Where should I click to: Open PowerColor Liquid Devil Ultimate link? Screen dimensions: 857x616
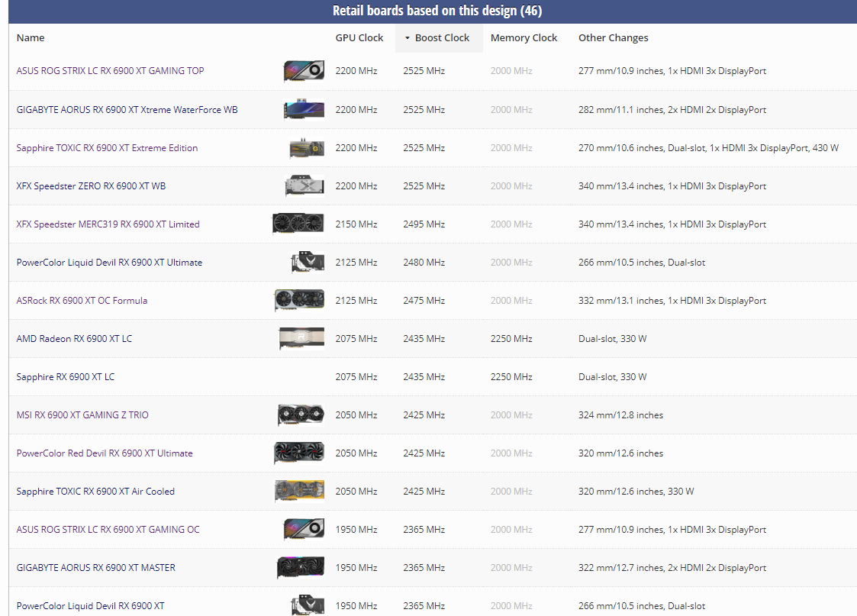click(x=109, y=263)
